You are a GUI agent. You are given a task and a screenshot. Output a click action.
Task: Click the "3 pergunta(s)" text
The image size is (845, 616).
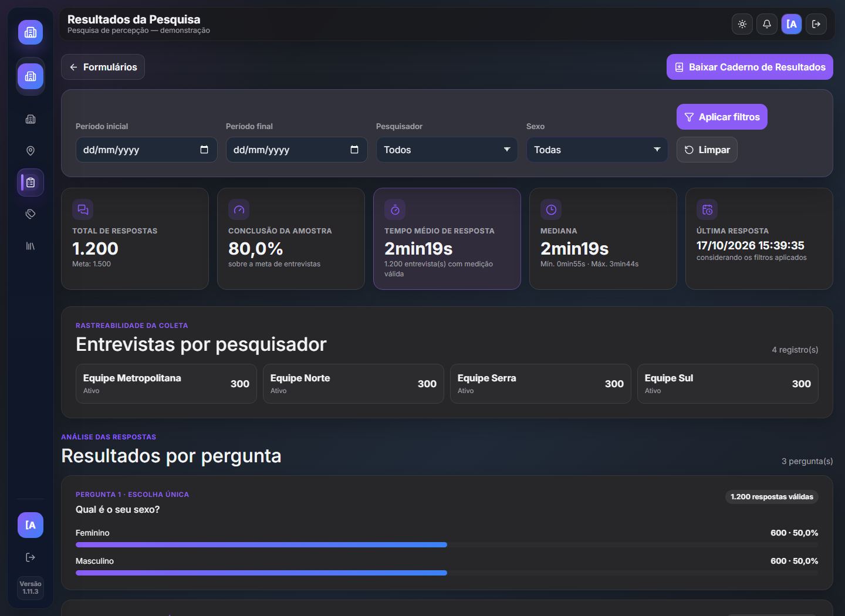807,461
